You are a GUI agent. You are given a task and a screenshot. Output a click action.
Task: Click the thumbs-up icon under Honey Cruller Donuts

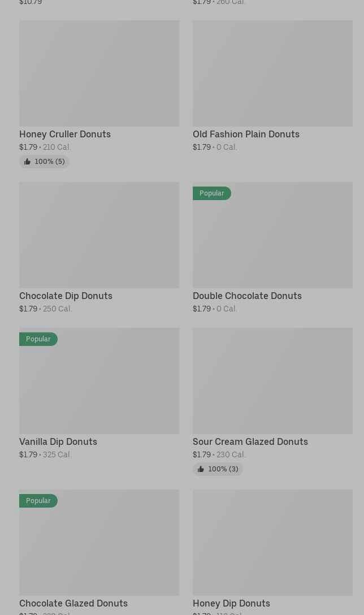27,162
